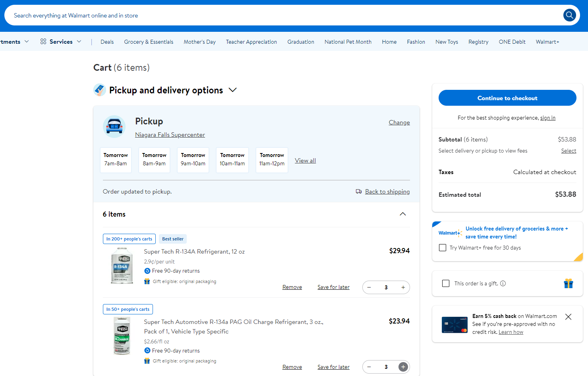The height and width of the screenshot is (376, 588).
Task: Open Super Tech Automotive R-134a PAG Oil title
Action: [x=234, y=327]
